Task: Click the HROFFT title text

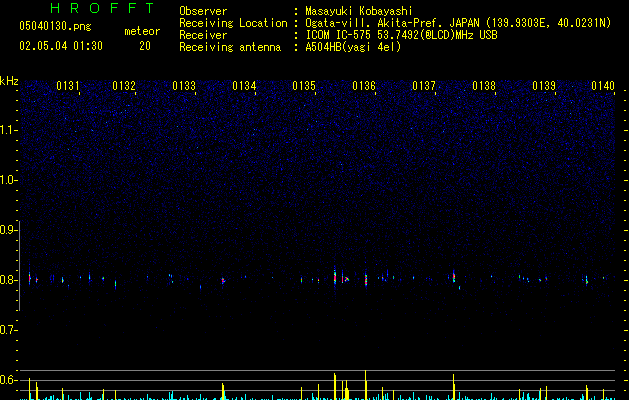Action: pos(102,8)
